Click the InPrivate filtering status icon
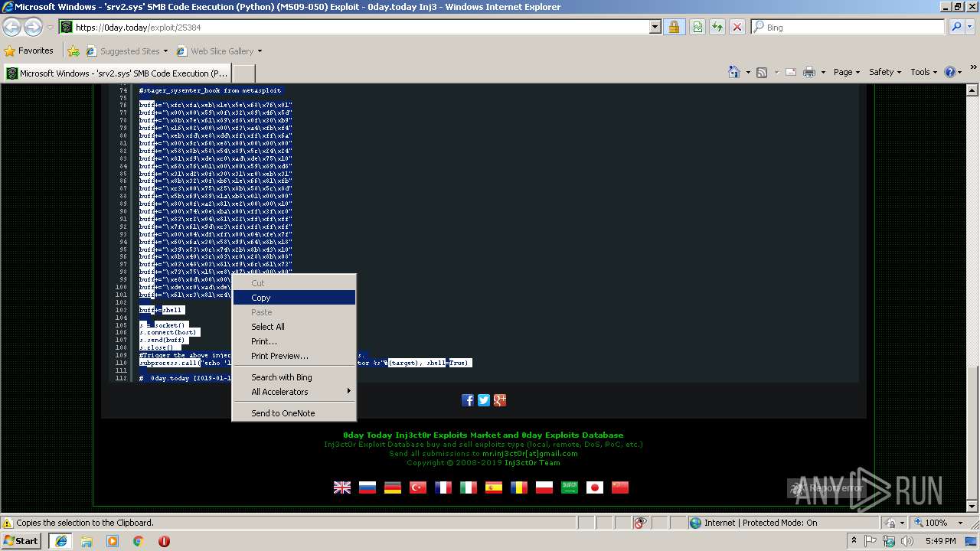 pos(641,523)
